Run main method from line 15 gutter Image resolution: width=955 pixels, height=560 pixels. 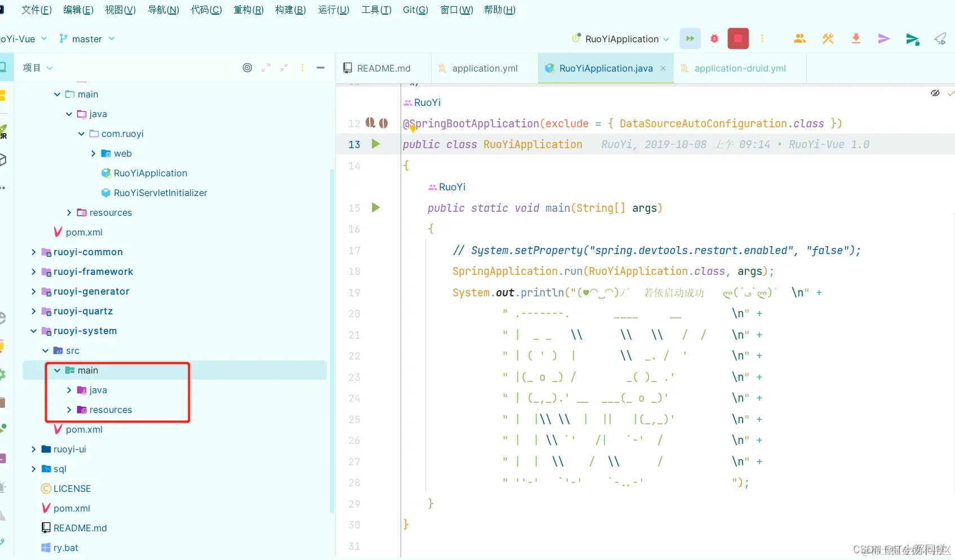376,208
